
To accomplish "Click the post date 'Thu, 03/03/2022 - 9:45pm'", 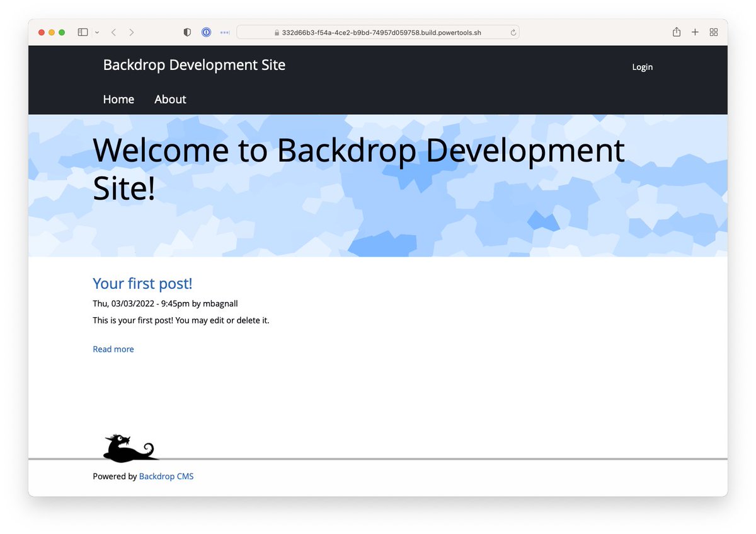I will pyautogui.click(x=141, y=303).
